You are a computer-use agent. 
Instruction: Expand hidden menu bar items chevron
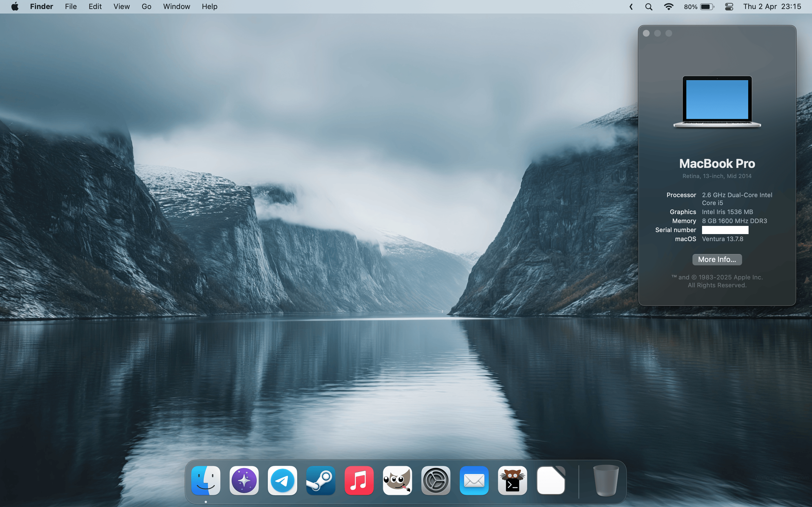631,7
